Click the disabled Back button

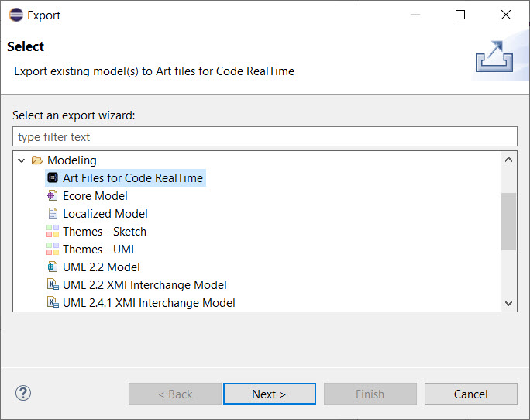[x=175, y=394]
